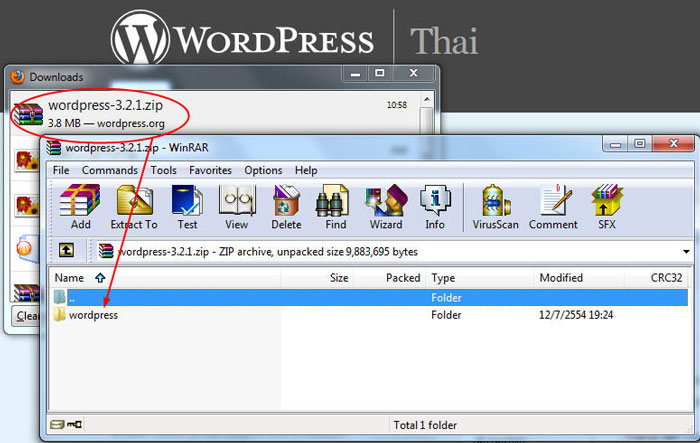Click the Add toolbar icon in WinRAR
This screenshot has height=443, width=700.
80,206
